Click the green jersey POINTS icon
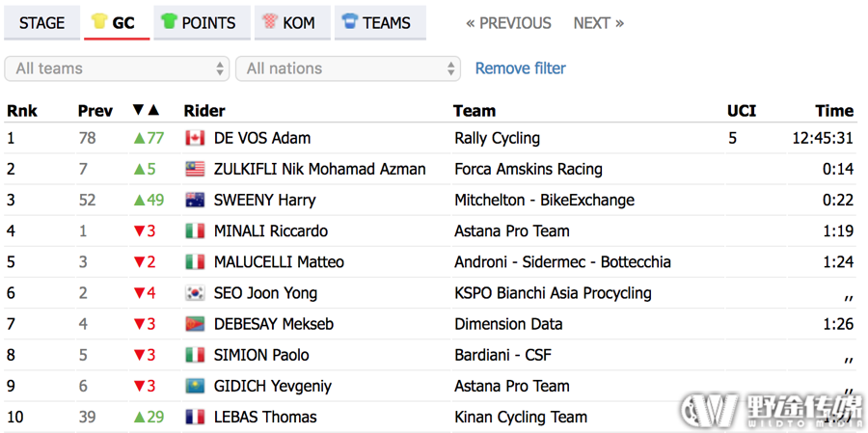Screen dimensions: 868x433 169,22
